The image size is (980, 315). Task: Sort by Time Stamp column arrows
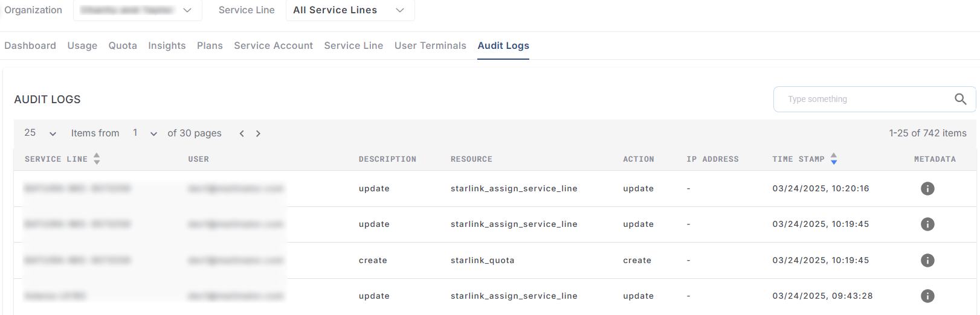point(834,159)
